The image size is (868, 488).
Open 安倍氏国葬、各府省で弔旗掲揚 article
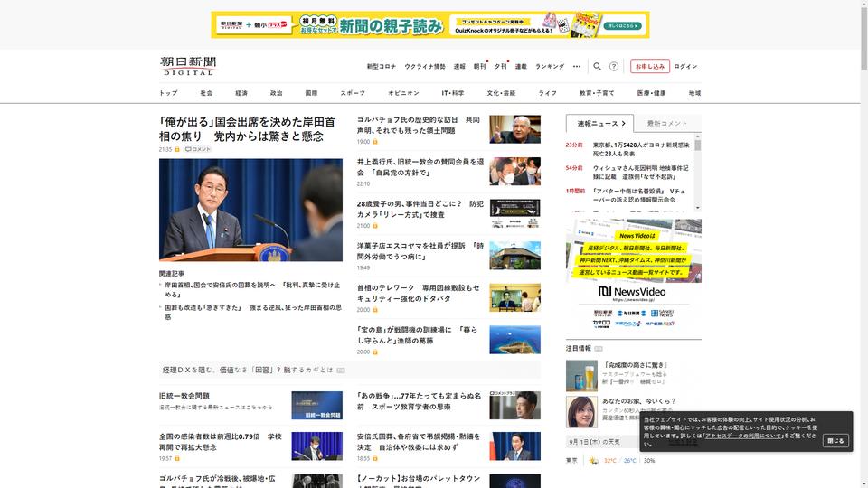tap(419, 442)
